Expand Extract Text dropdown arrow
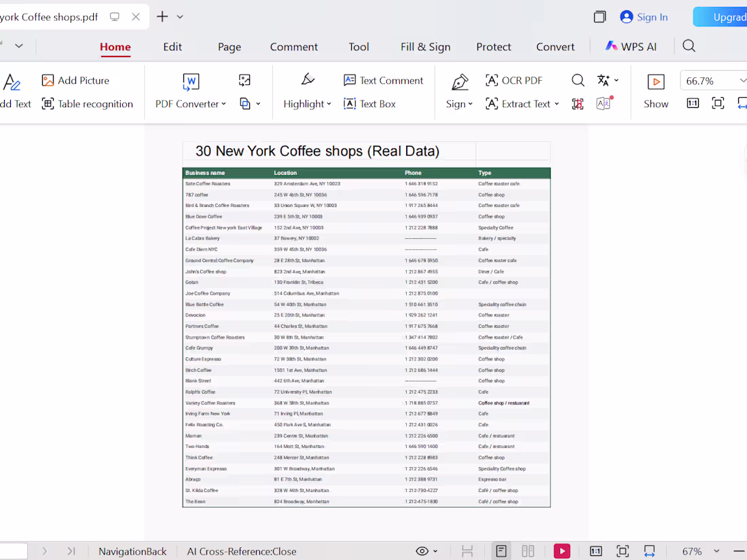Viewport: 747px width, 560px height. coord(556,104)
